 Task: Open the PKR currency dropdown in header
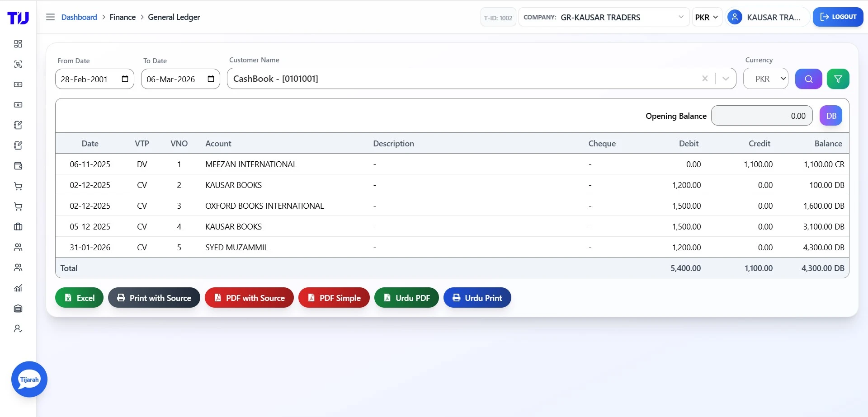point(707,17)
